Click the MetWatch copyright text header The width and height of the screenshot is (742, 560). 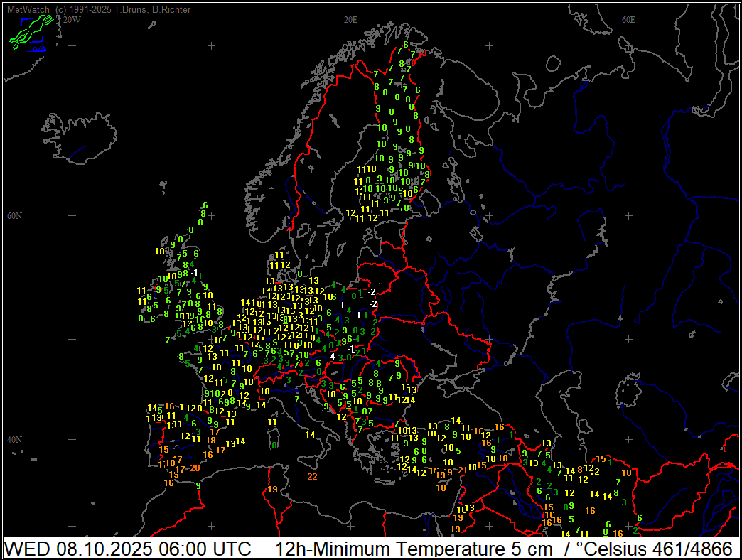point(100,9)
